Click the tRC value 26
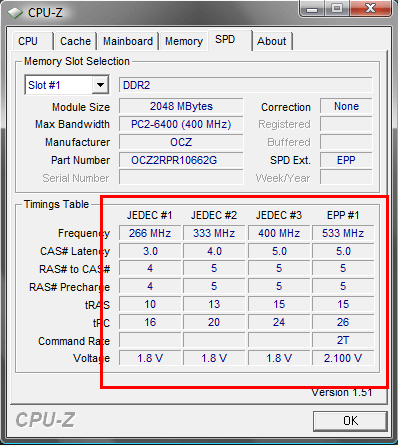 click(x=343, y=322)
